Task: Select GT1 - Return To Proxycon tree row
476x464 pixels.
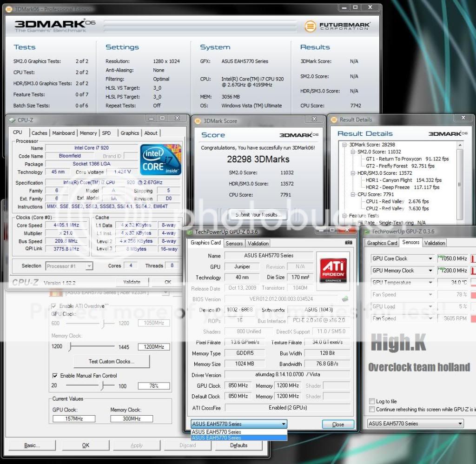Action: coord(407,159)
